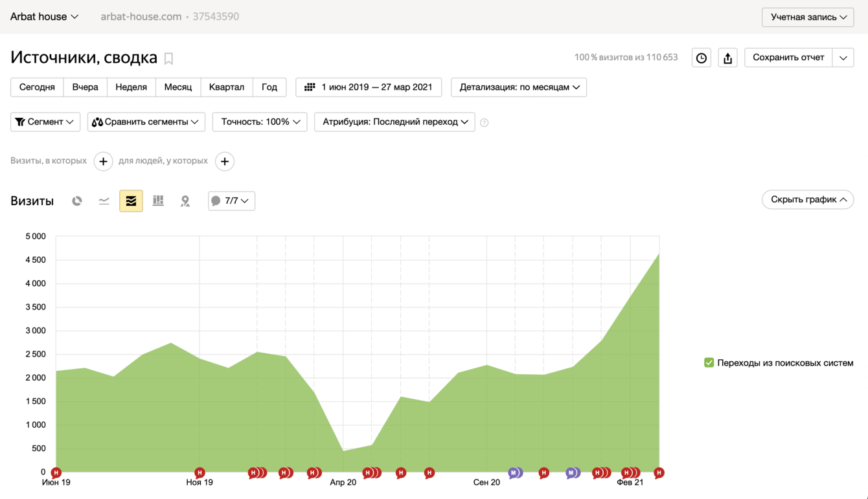Click the Визиты chart heading
868x499 pixels.
pos(32,201)
